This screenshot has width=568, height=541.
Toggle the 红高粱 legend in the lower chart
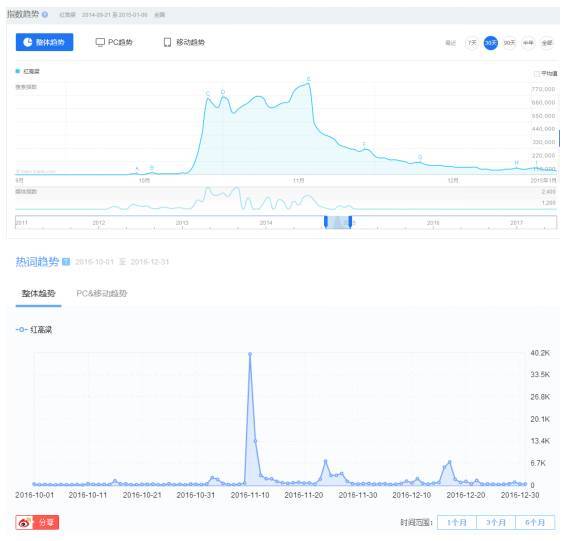pos(34,330)
